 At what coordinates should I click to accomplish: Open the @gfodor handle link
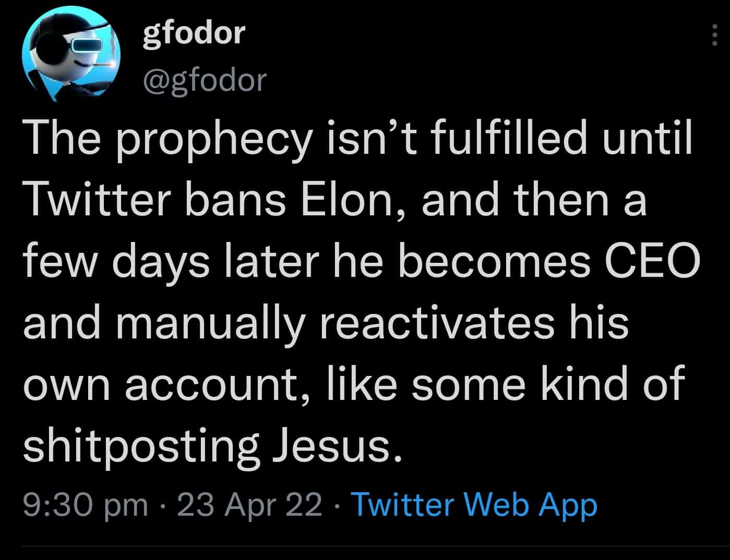click(x=204, y=80)
